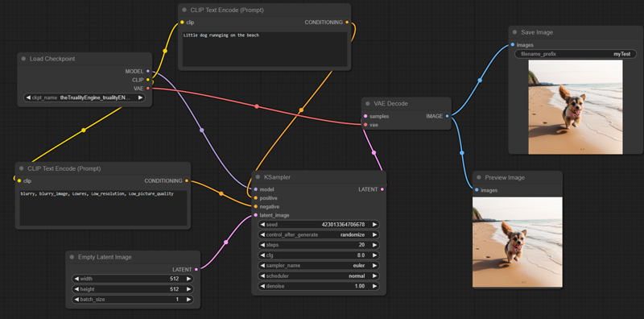Click the filename_prefix field showing myTest

coord(576,54)
